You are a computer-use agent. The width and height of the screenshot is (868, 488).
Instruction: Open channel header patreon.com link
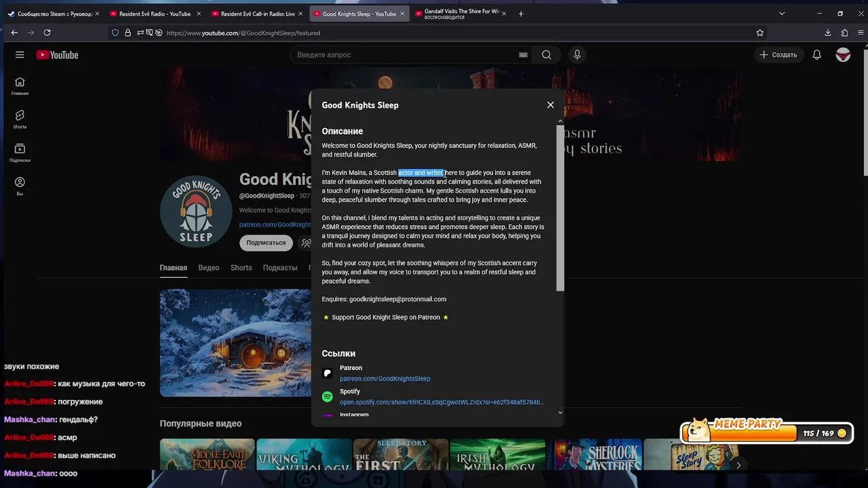pyautogui.click(x=275, y=224)
